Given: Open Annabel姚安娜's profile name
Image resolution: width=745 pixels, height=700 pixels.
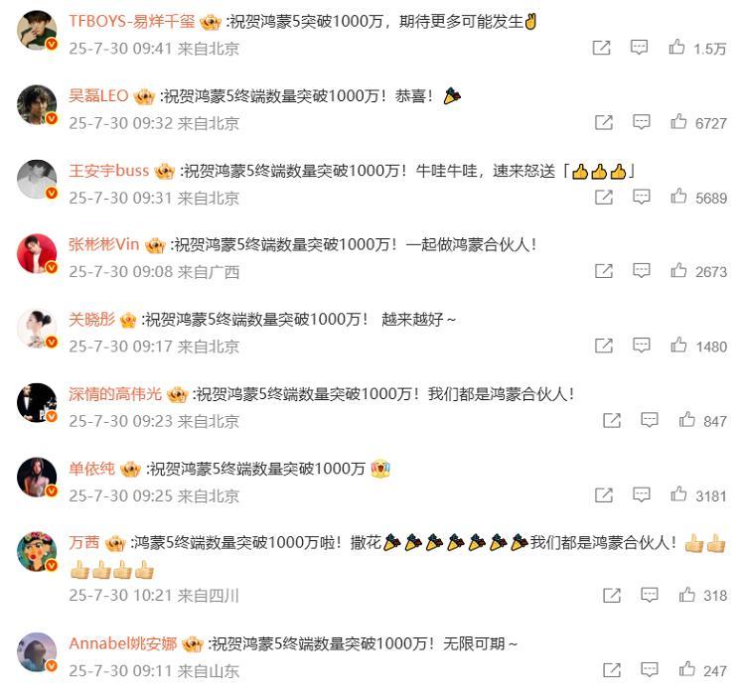Looking at the screenshot, I should click(122, 644).
